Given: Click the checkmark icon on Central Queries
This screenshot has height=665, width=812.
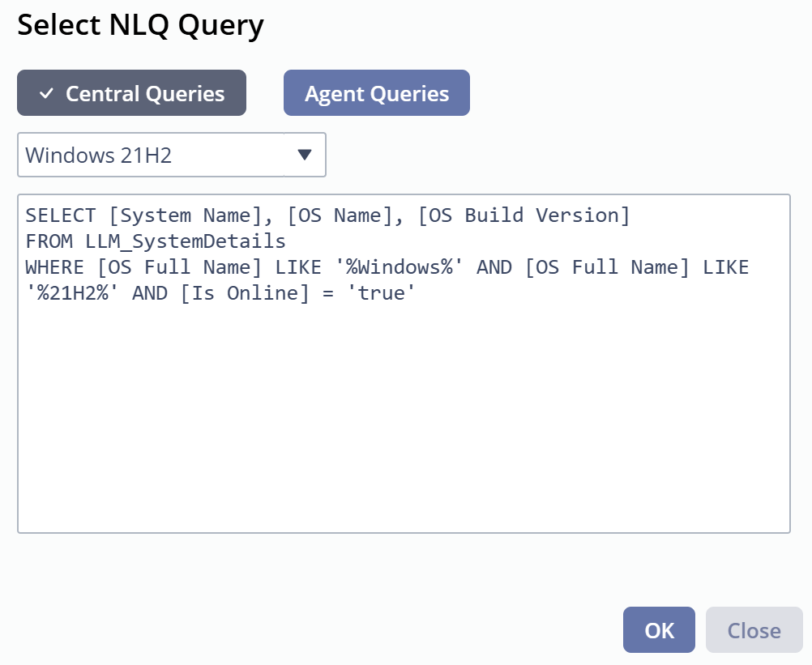Looking at the screenshot, I should pos(46,94).
